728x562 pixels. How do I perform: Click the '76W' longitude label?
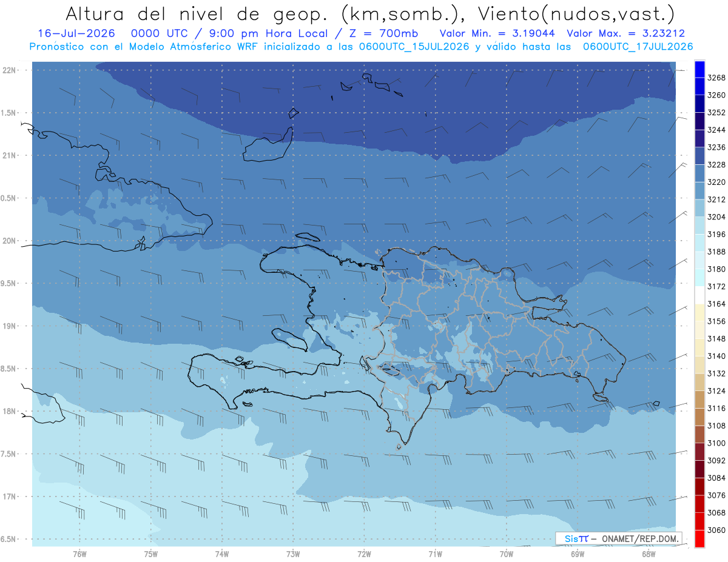click(x=79, y=554)
